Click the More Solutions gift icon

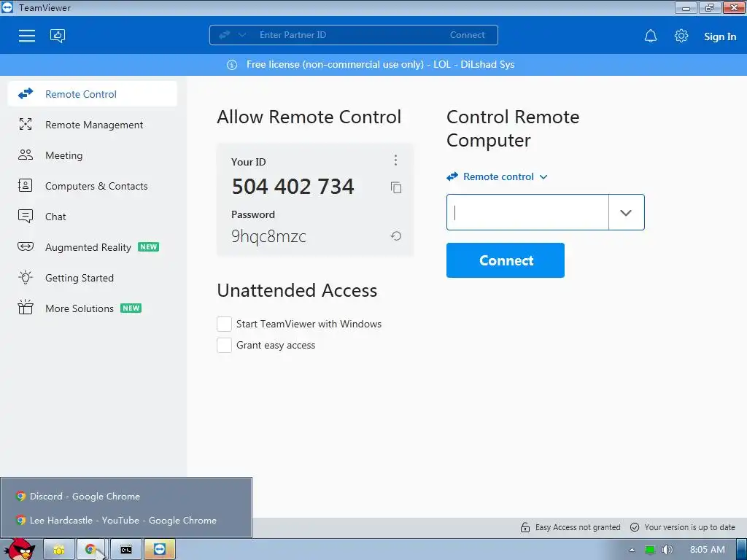(x=26, y=308)
